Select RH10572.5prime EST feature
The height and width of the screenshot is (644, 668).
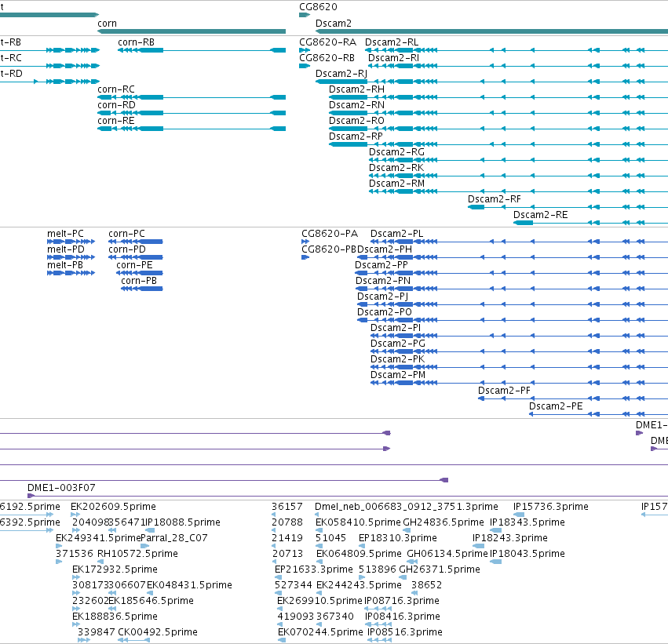point(137,555)
